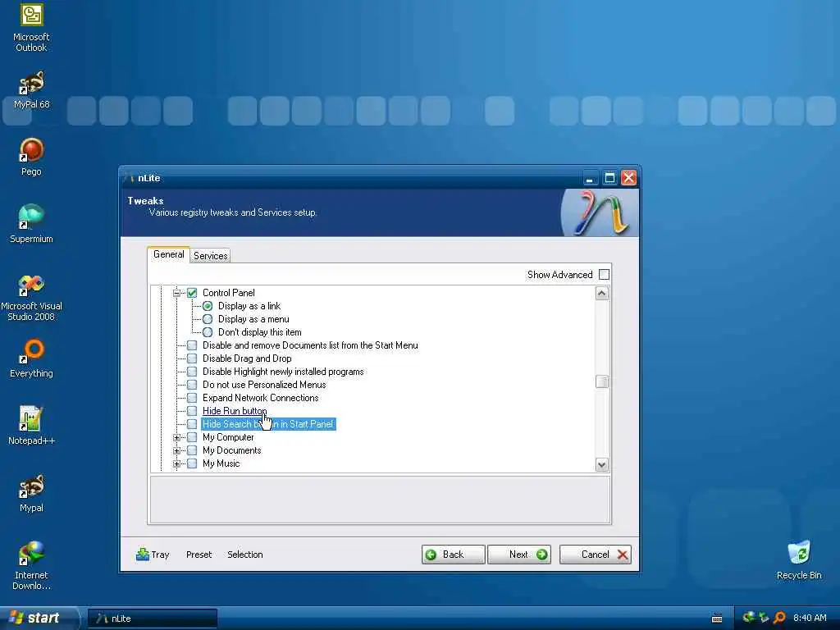This screenshot has width=840, height=630.
Task: Click the Next button
Action: click(x=519, y=555)
